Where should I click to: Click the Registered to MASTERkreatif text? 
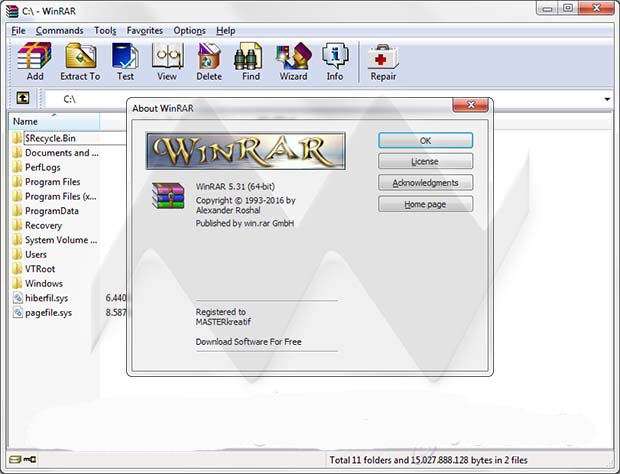click(x=223, y=317)
